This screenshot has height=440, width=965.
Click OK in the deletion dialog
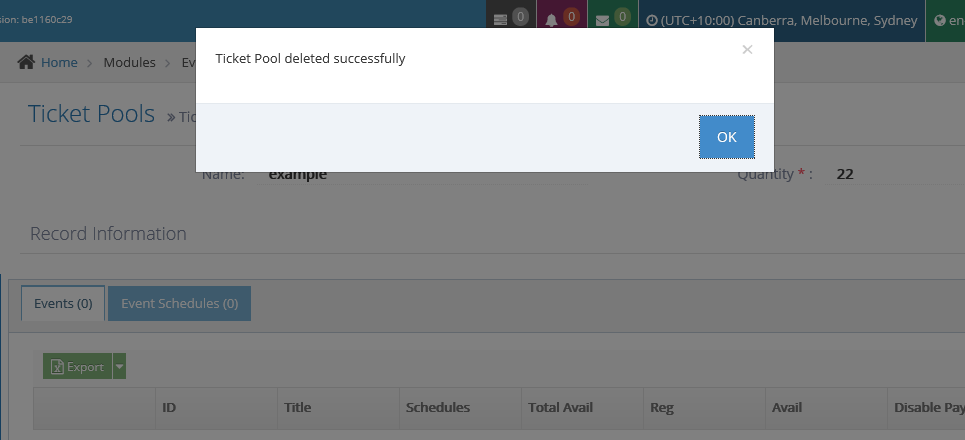(726, 137)
